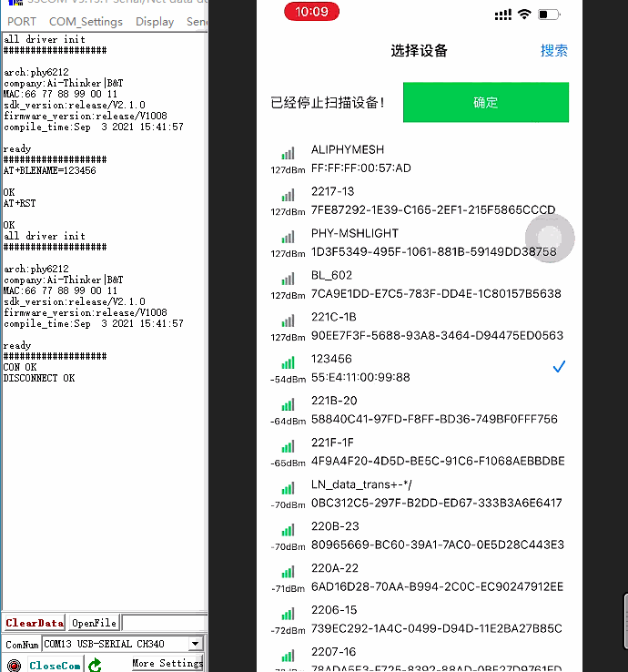Select device 221C-1B
Screen dimensions: 628x672
click(x=420, y=326)
